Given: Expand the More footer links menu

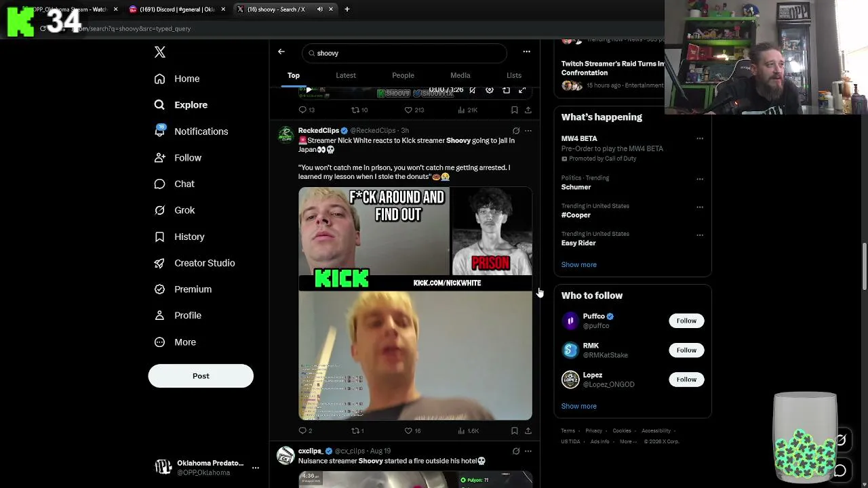Looking at the screenshot, I should (629, 441).
